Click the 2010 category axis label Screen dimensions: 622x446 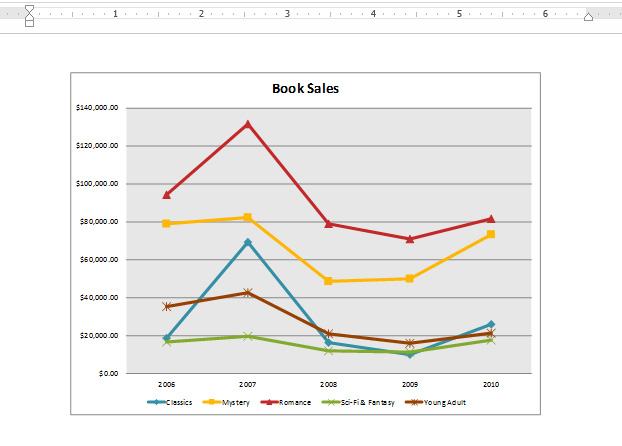tap(490, 383)
